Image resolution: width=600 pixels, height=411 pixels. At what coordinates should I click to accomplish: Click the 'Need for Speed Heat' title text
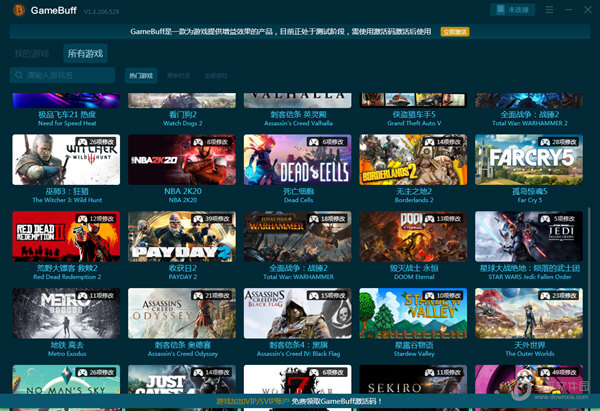point(67,123)
